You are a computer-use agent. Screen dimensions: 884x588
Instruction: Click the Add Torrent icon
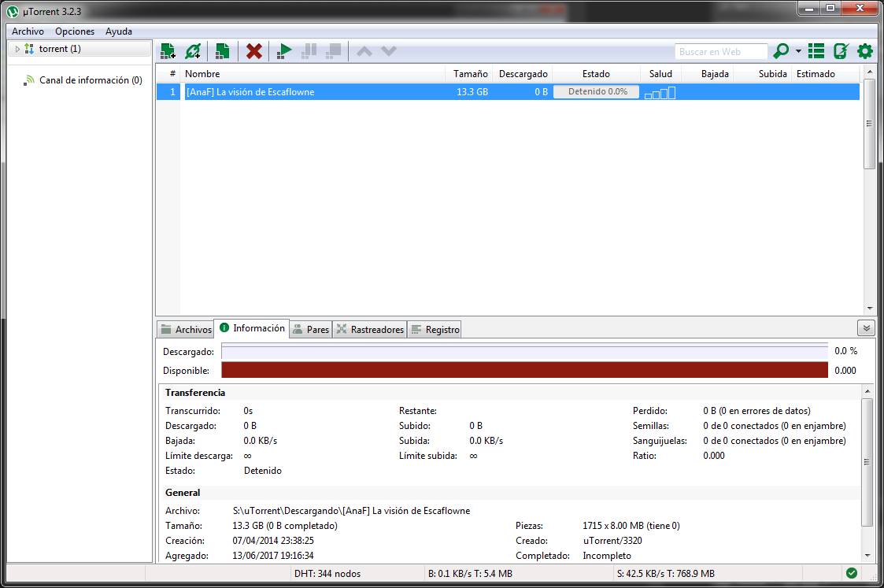pos(167,50)
